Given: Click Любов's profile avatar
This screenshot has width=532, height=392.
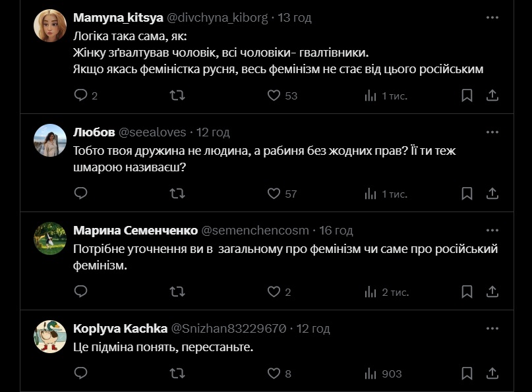Looking at the screenshot, I should [50, 140].
